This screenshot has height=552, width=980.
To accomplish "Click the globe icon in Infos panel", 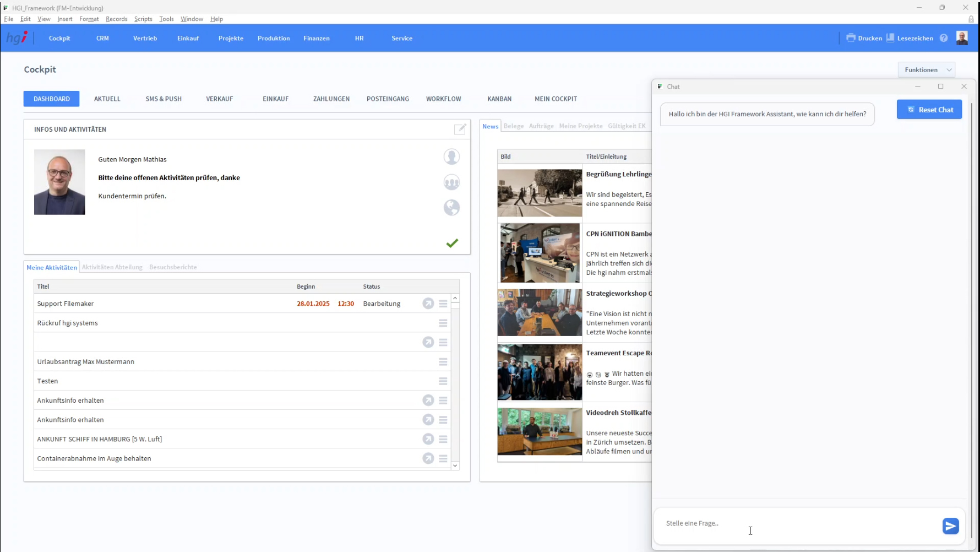I will [451, 208].
